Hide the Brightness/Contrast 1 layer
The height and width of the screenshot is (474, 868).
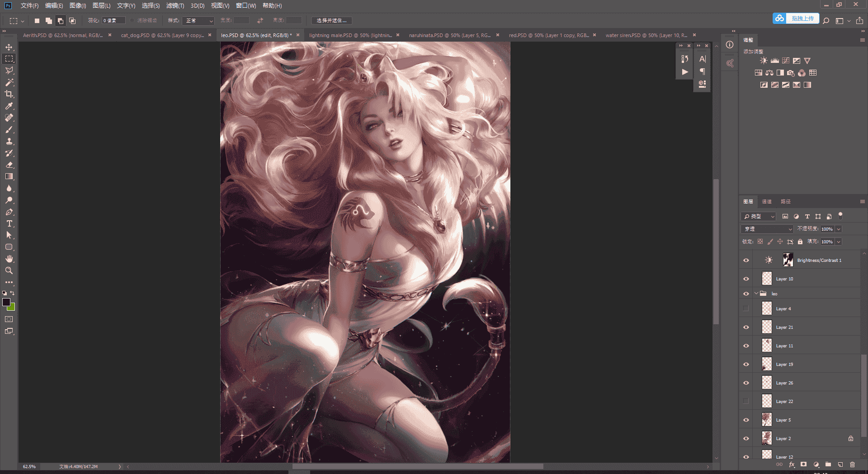pyautogui.click(x=746, y=260)
